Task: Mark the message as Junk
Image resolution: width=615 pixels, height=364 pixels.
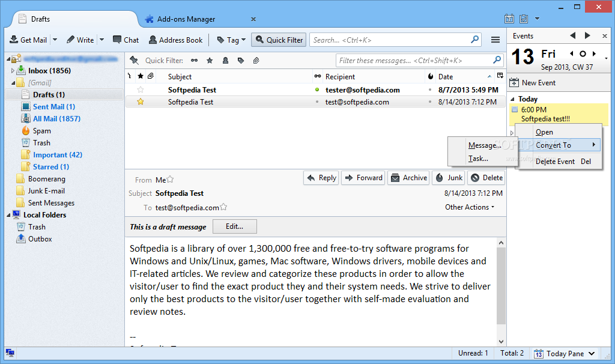Action: [x=449, y=178]
